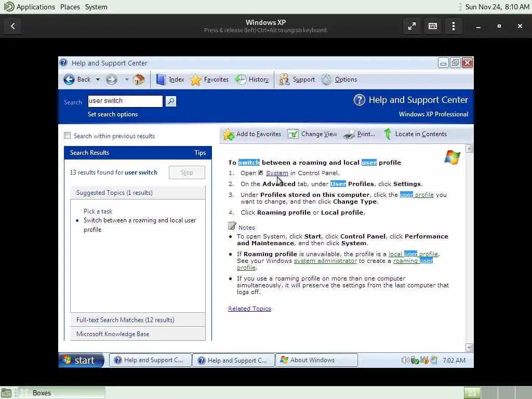Click the XP tray clock 7:02 AM

pos(454,361)
